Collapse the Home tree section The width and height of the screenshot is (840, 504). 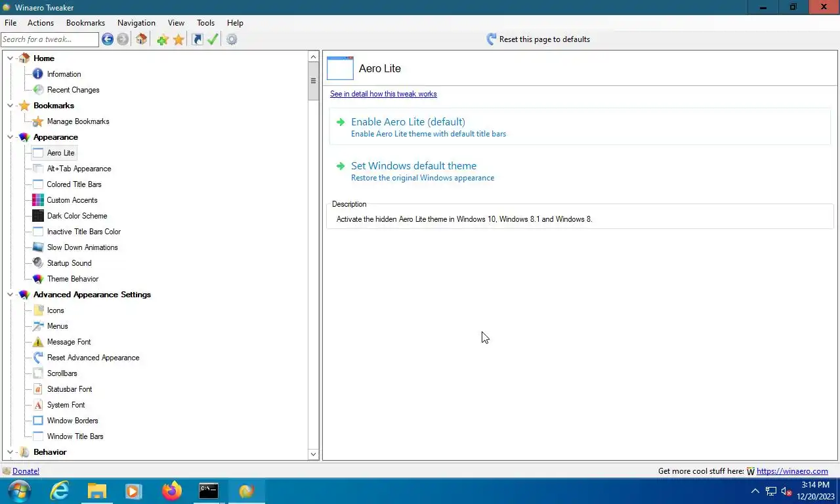coord(10,58)
